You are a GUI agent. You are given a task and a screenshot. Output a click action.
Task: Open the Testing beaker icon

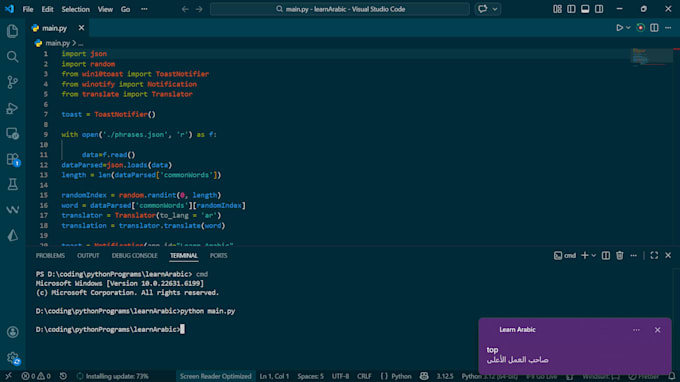pyautogui.click(x=13, y=184)
